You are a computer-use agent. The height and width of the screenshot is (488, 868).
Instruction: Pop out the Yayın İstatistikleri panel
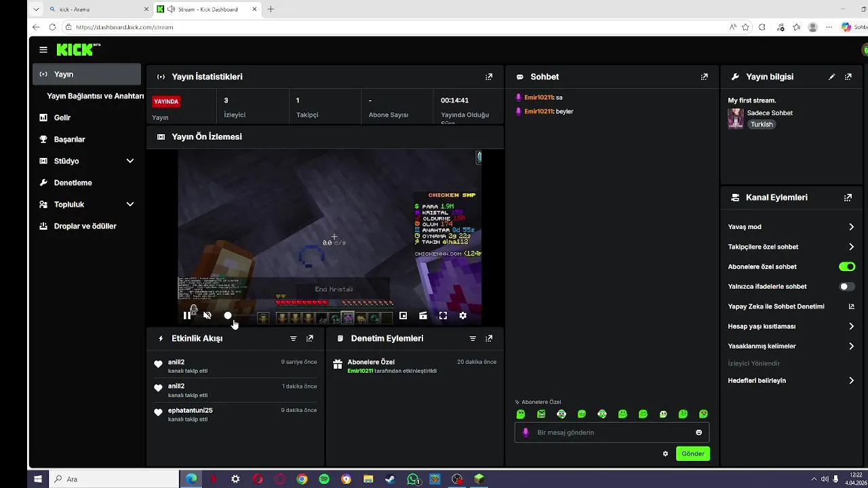click(x=489, y=77)
